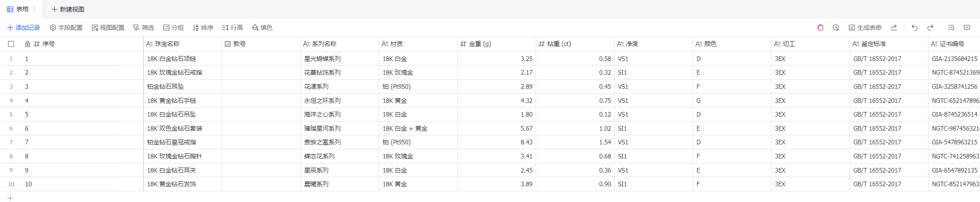Click the 添加记录 add record button
Image resolution: width=980 pixels, height=202 pixels.
tap(24, 28)
